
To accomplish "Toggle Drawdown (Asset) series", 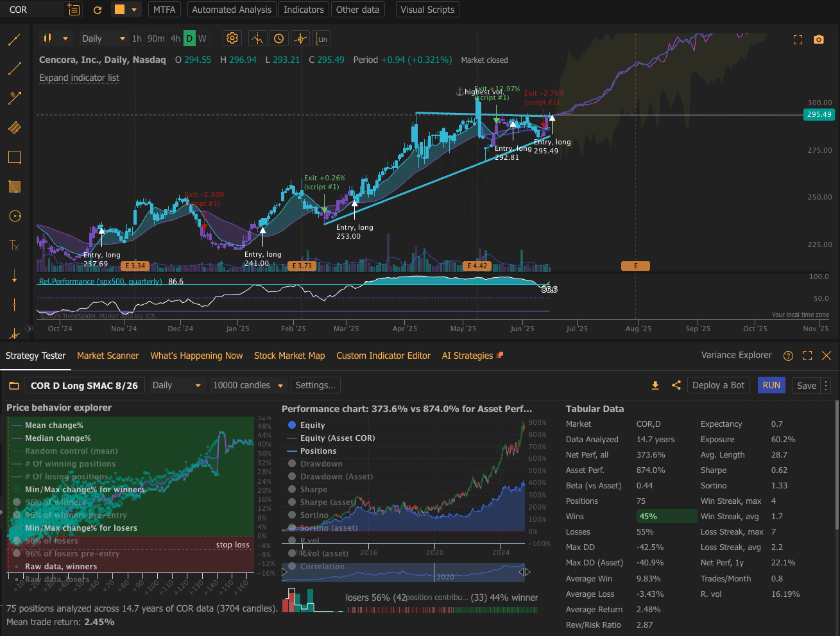I will 330,476.
